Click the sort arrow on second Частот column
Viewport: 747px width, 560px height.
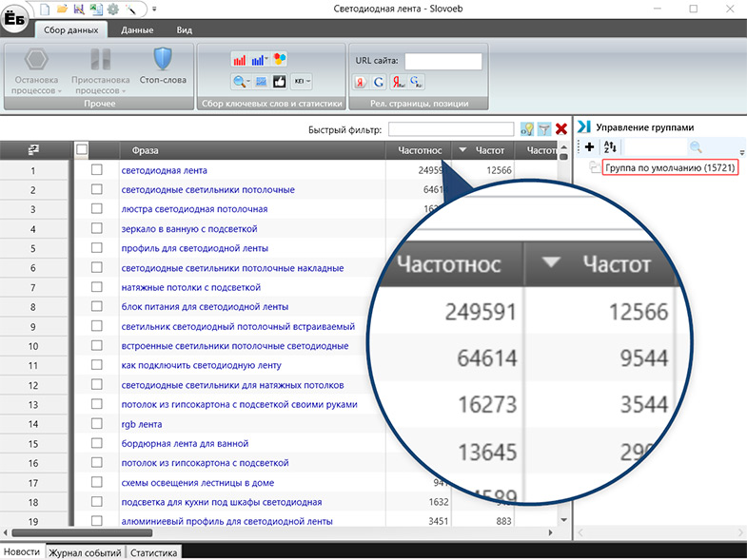click(462, 150)
